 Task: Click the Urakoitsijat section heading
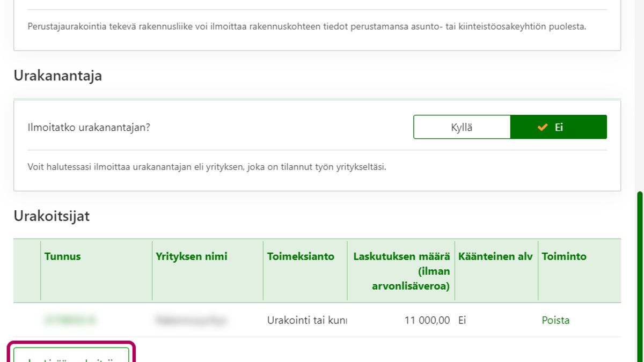click(52, 216)
